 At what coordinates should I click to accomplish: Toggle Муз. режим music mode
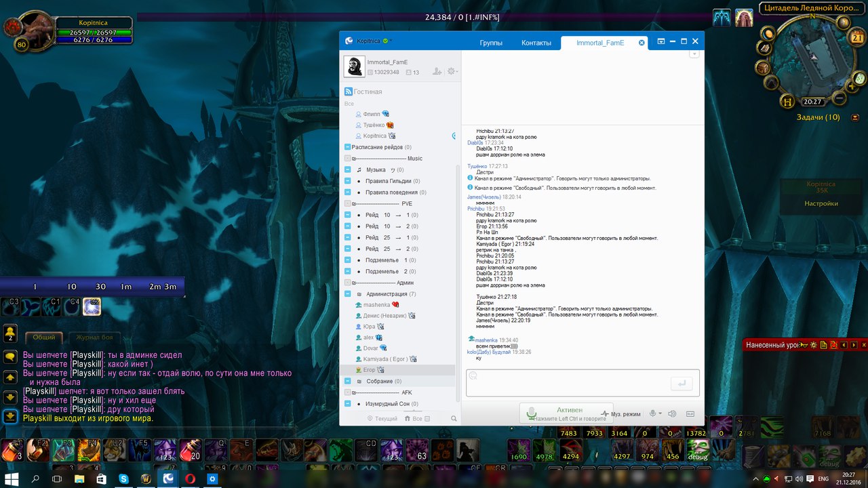[620, 413]
